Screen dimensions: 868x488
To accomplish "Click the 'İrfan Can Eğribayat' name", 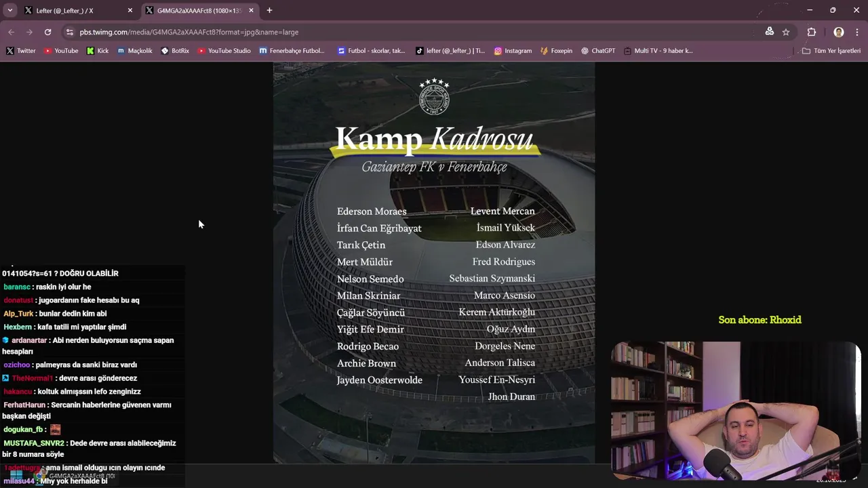I will point(379,228).
